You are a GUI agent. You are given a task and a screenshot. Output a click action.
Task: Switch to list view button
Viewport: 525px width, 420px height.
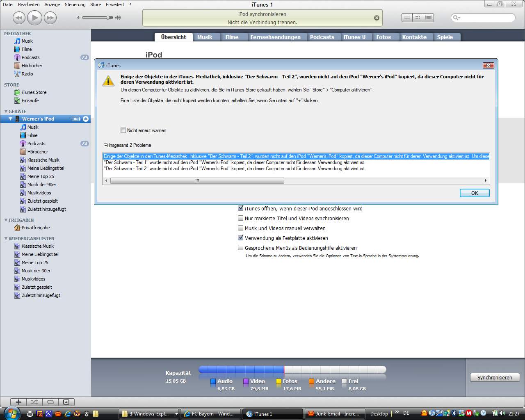pos(406,18)
